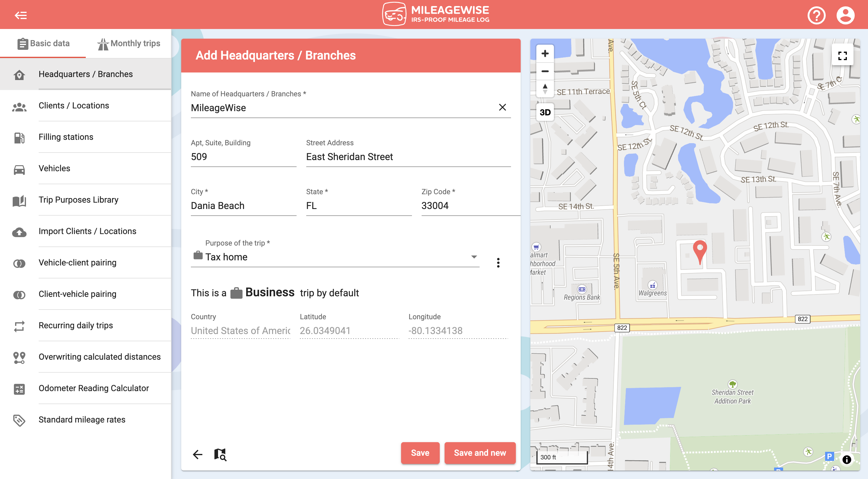Open Headquarters / Branches in sidebar
Screen dimensions: 868x479
[85, 74]
